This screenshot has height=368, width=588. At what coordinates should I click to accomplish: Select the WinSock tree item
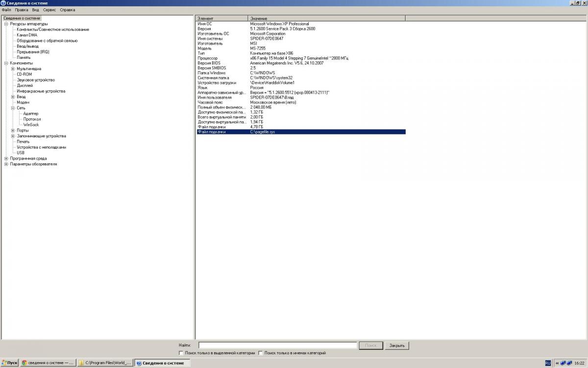(31, 125)
